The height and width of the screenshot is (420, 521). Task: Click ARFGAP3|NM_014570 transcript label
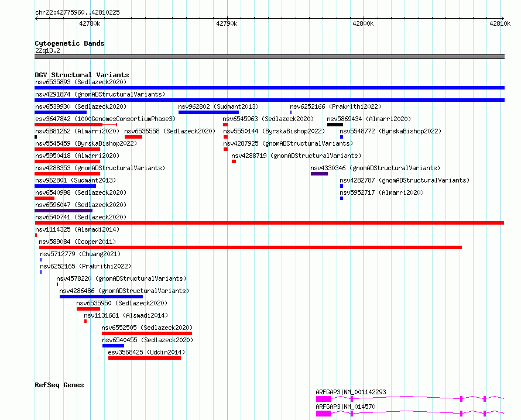coord(345,407)
